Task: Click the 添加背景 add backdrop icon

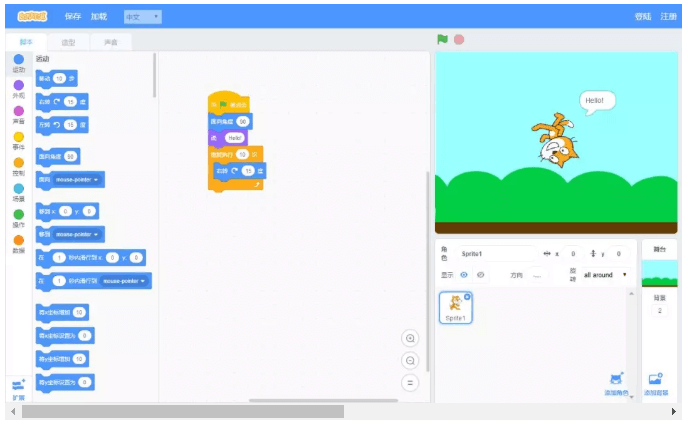Action: [656, 379]
